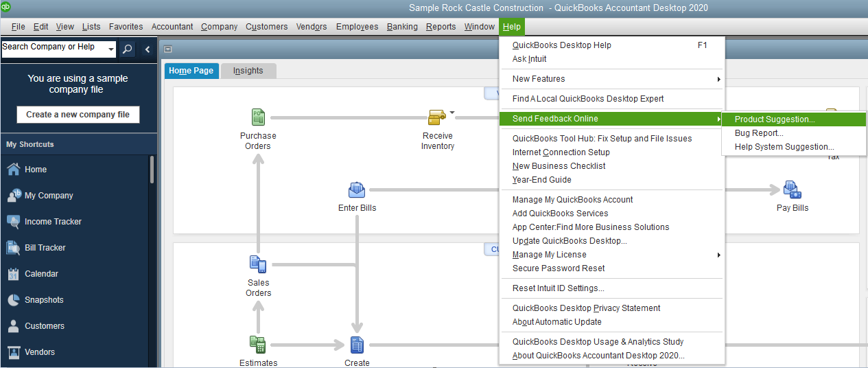Open Snapshots shortcut in sidebar
Viewport: 868px width, 368px height.
(44, 300)
